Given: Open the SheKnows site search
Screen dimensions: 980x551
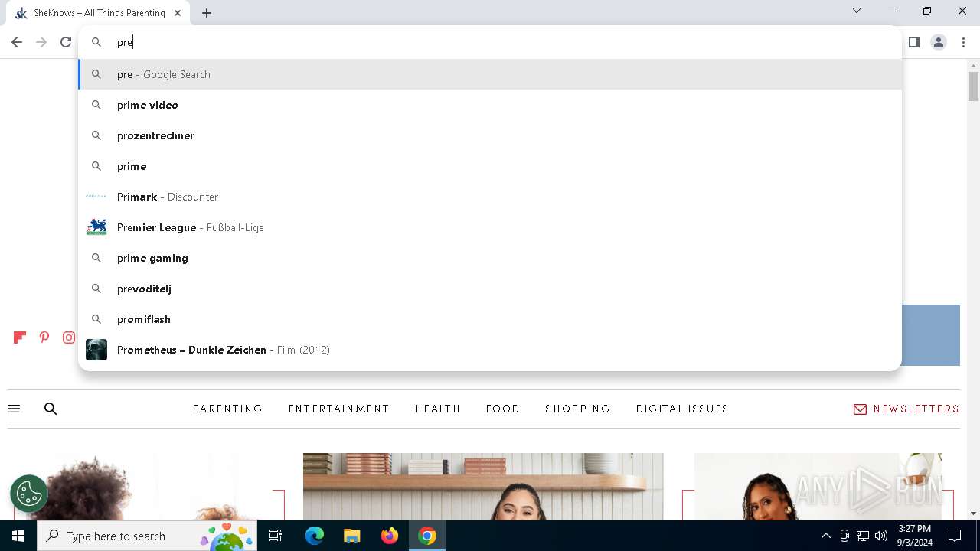Looking at the screenshot, I should pyautogui.click(x=51, y=409).
